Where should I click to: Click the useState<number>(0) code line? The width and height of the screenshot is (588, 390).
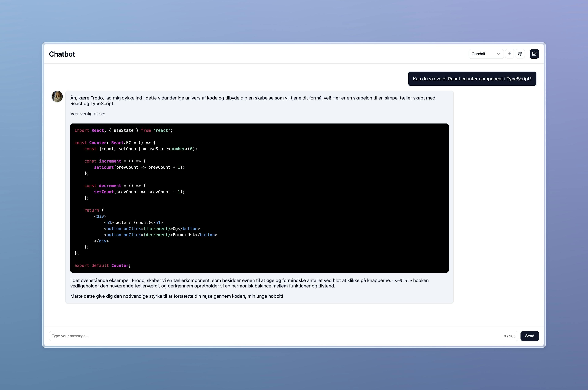141,149
